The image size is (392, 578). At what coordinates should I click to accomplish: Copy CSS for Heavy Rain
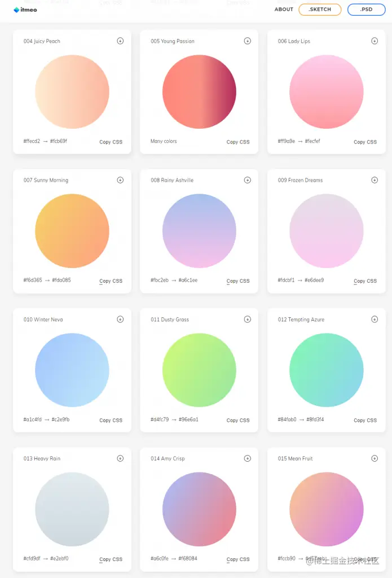tap(111, 559)
